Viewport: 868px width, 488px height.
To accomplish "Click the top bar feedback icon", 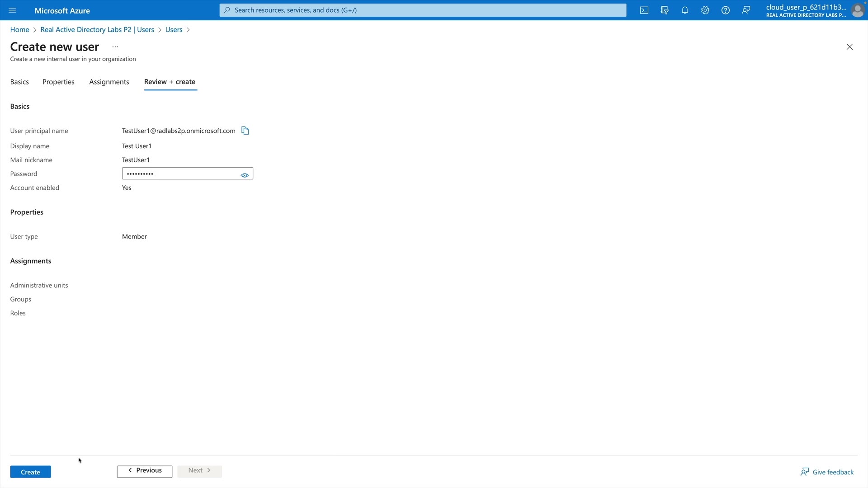I will click(x=746, y=10).
